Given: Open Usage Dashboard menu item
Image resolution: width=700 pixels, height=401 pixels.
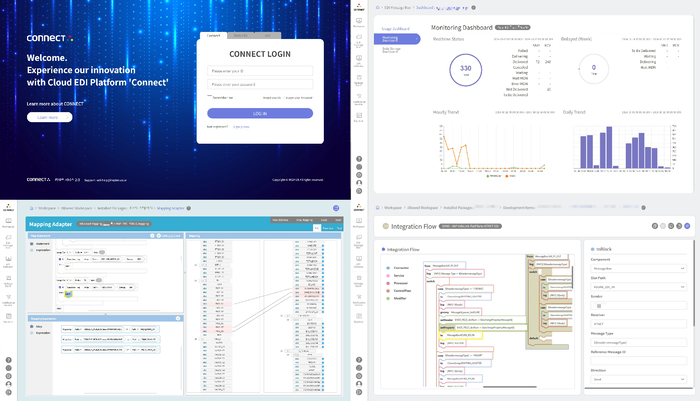Looking at the screenshot, I should [x=396, y=29].
